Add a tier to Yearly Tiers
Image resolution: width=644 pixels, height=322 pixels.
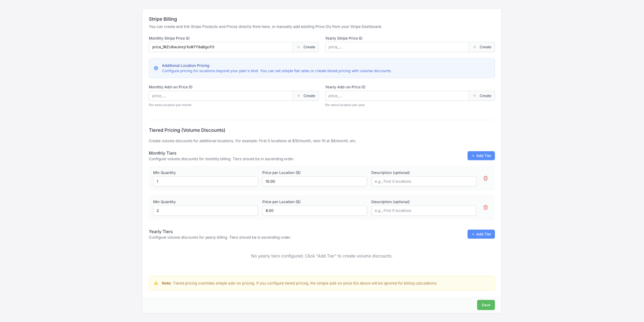tap(481, 234)
